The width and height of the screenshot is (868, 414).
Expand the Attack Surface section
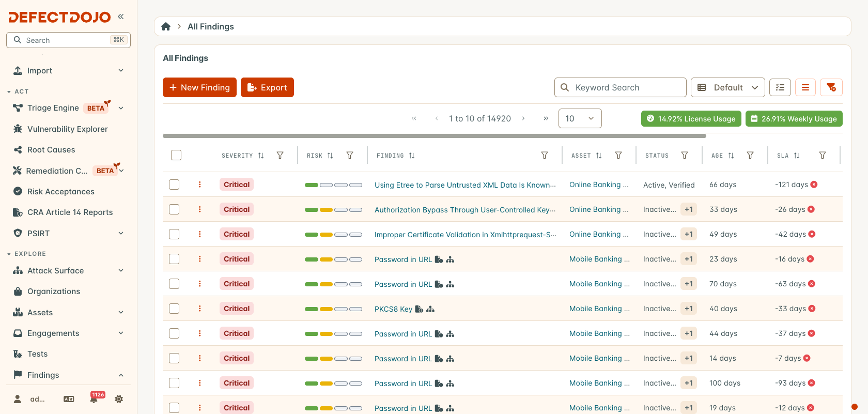[x=69, y=271]
